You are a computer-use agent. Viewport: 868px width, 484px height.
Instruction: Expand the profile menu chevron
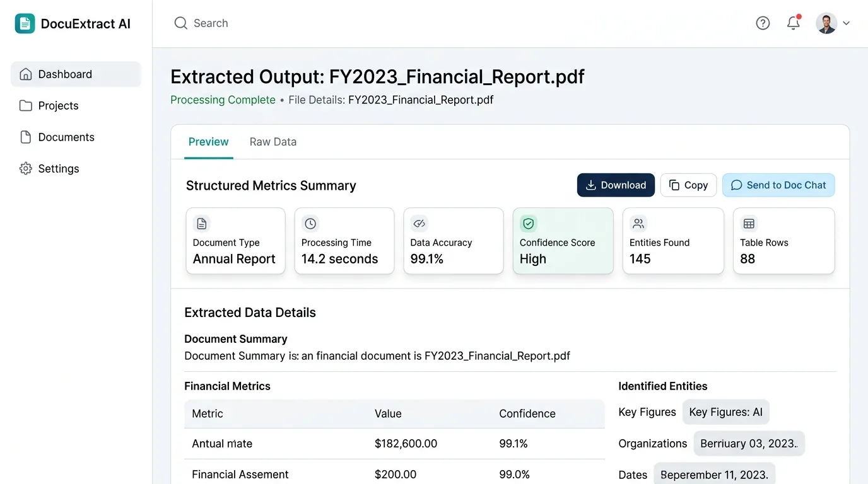pyautogui.click(x=847, y=23)
